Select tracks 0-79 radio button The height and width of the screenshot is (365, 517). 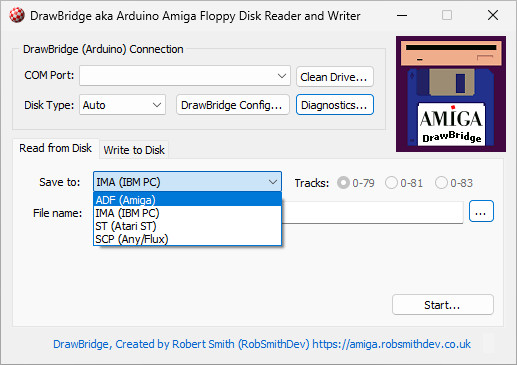pos(356,183)
